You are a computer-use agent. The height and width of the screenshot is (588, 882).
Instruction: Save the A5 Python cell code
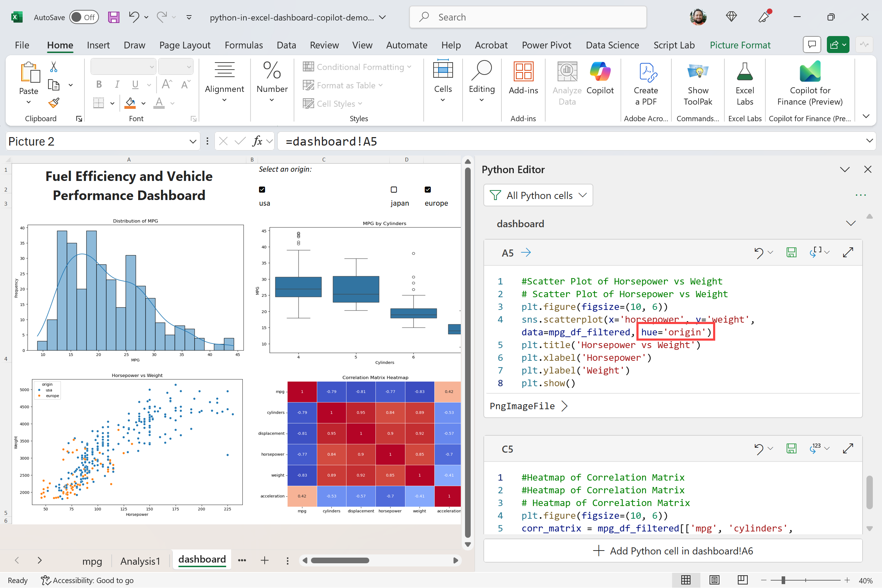(791, 252)
